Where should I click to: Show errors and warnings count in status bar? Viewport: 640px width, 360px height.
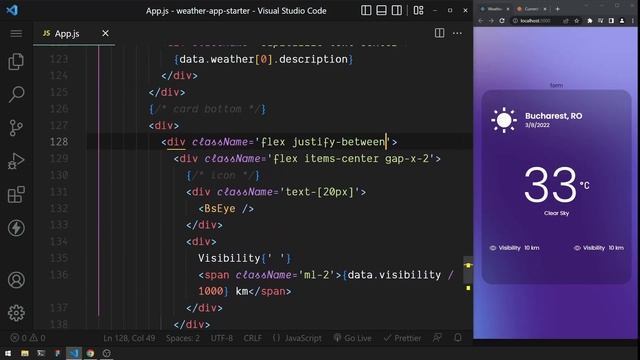pyautogui.click(x=28, y=338)
